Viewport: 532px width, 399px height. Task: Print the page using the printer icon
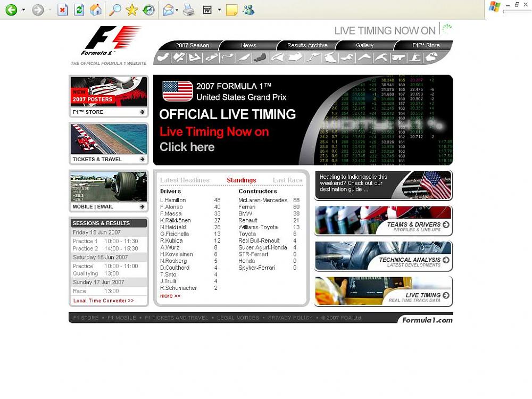[x=189, y=10]
